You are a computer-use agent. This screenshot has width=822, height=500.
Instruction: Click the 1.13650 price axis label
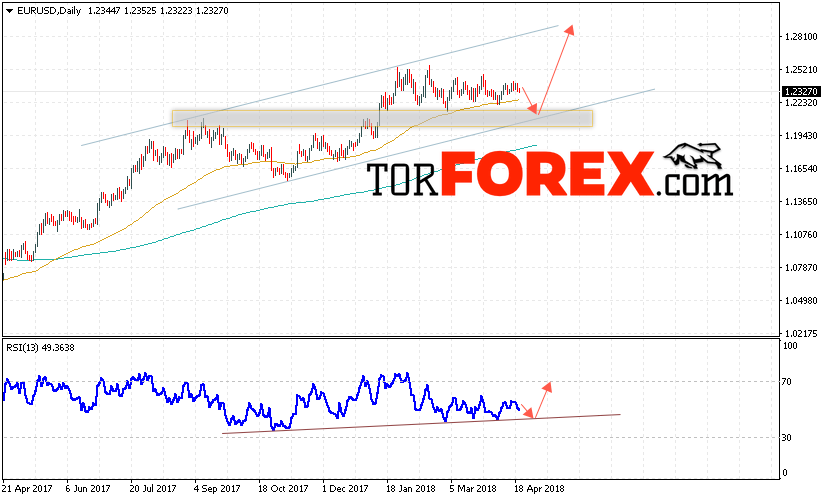[801, 201]
